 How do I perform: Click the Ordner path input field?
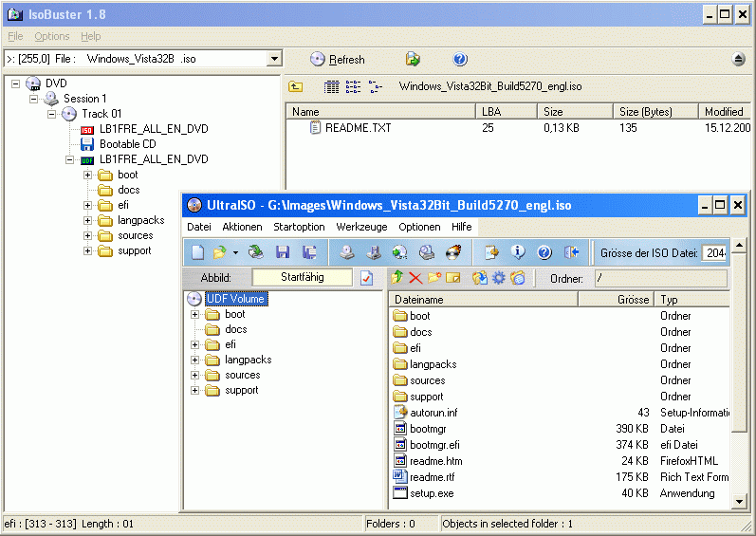661,278
